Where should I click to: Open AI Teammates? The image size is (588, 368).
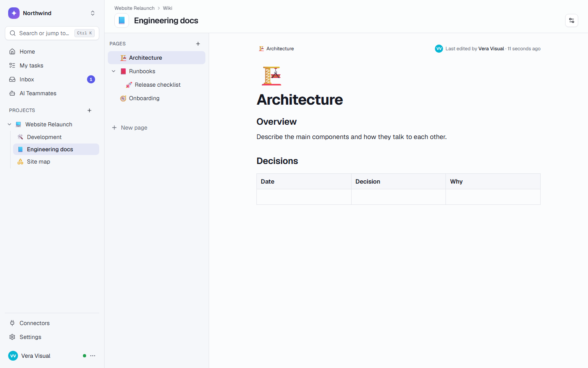click(x=52, y=93)
